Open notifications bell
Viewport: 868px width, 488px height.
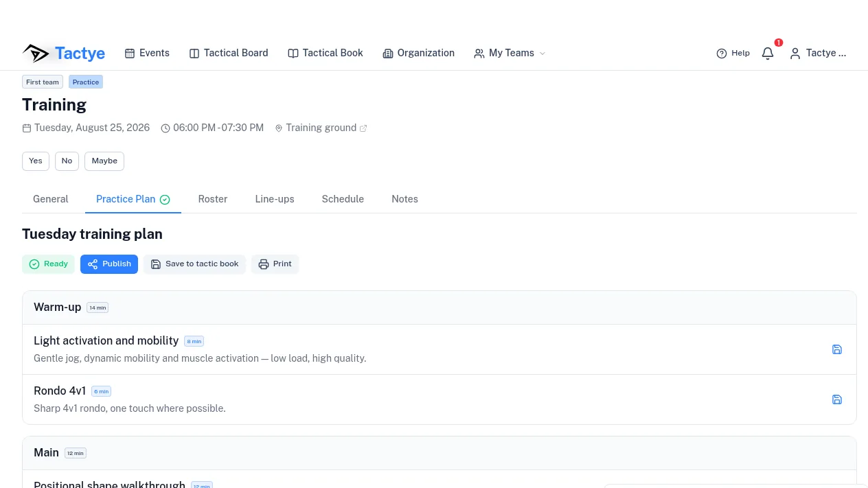tap(768, 53)
